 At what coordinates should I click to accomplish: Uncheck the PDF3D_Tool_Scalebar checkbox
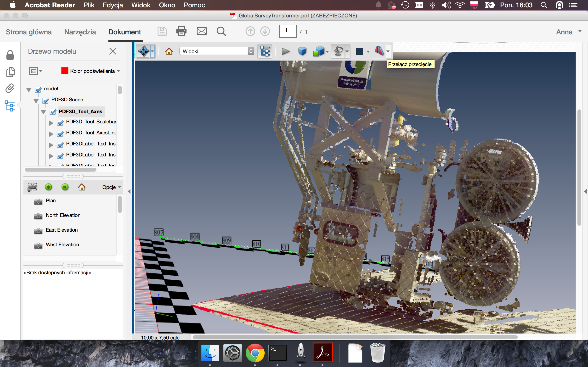pyautogui.click(x=60, y=122)
